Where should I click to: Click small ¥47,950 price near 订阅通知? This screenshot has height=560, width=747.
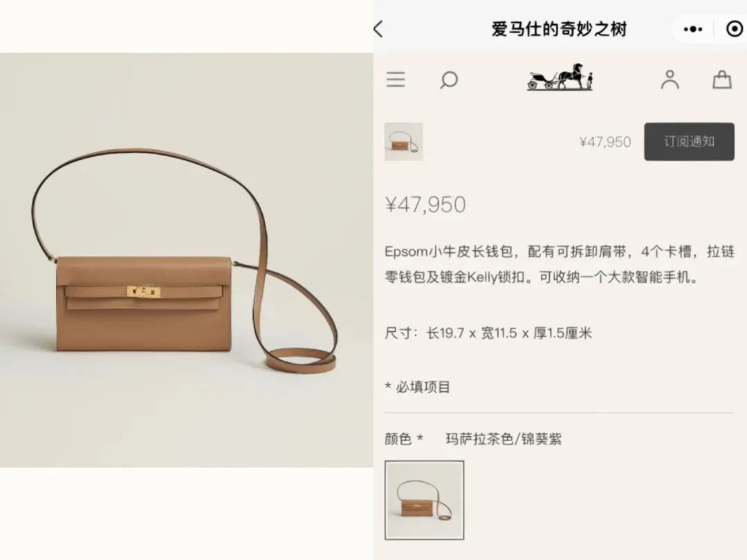point(605,142)
